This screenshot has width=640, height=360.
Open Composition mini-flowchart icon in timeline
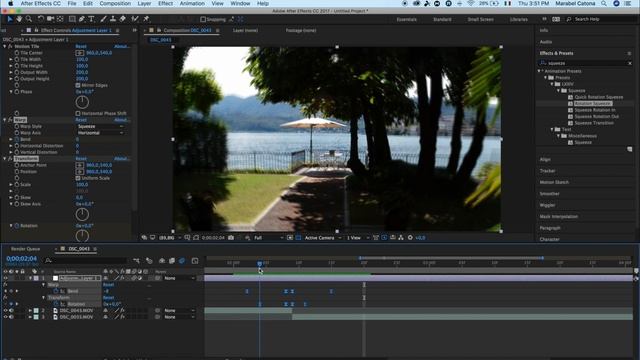click(x=136, y=260)
